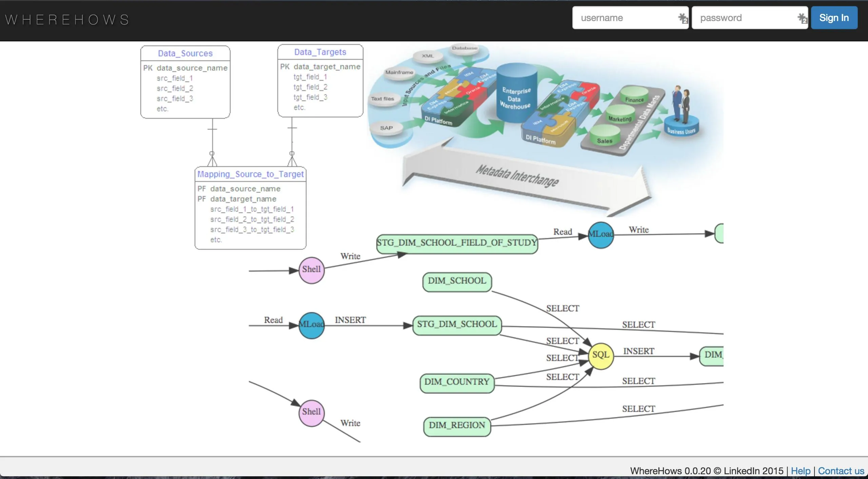Select the STG_DIM_SCHOOL_FIELD_OF_STUDY node

457,243
